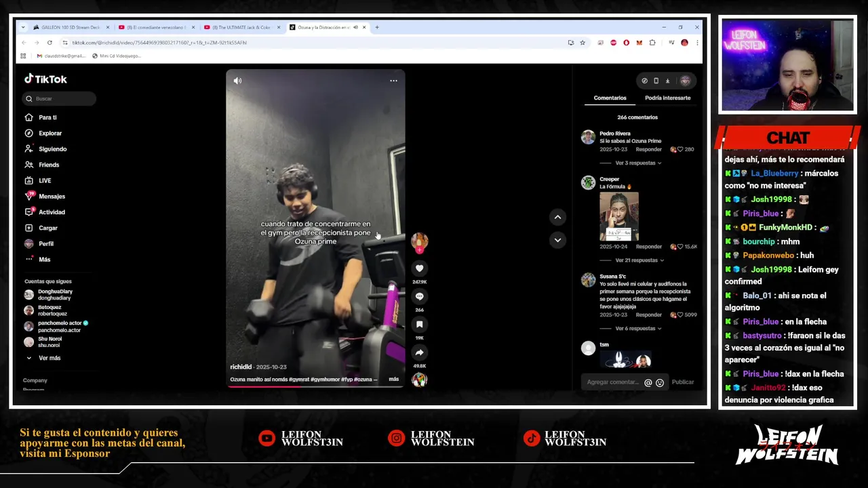
Task: Reply to Creeper's comment
Action: click(x=648, y=247)
